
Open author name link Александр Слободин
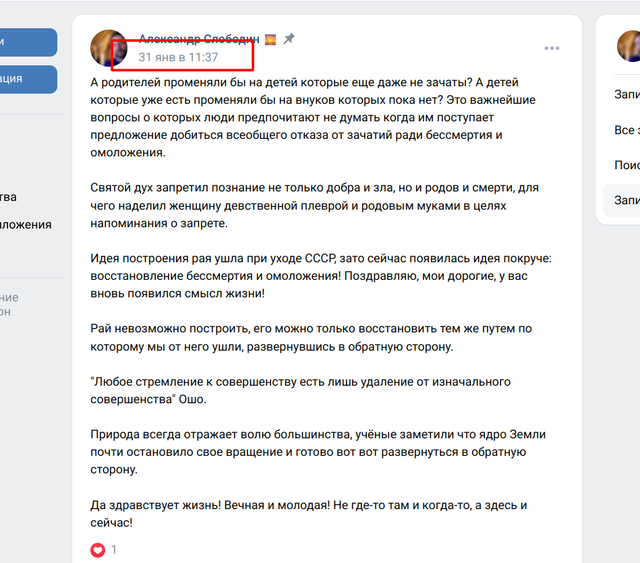199,39
